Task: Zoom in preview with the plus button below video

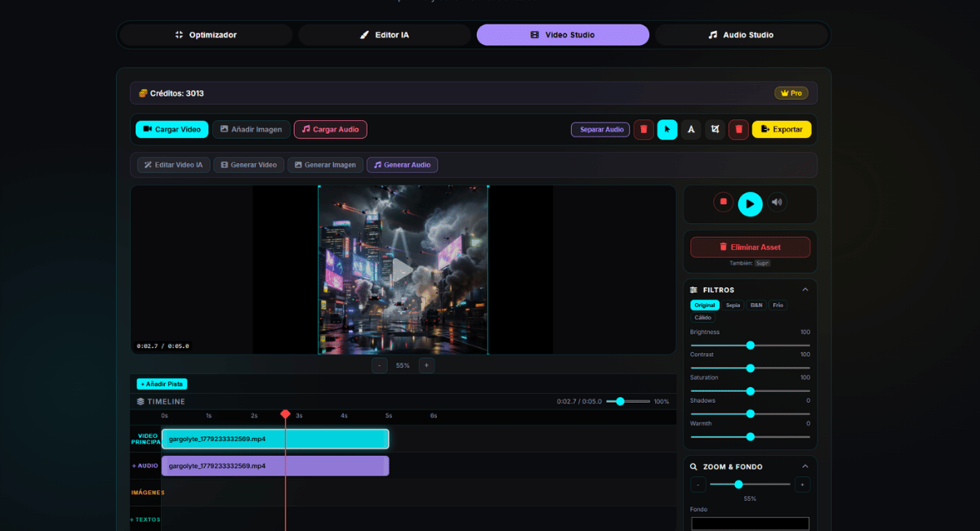Action: [426, 365]
